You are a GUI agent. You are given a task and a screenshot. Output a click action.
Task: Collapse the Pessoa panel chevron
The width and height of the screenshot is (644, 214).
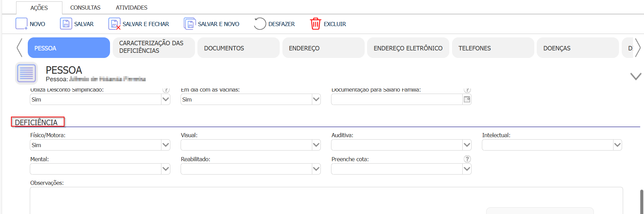coord(636,76)
